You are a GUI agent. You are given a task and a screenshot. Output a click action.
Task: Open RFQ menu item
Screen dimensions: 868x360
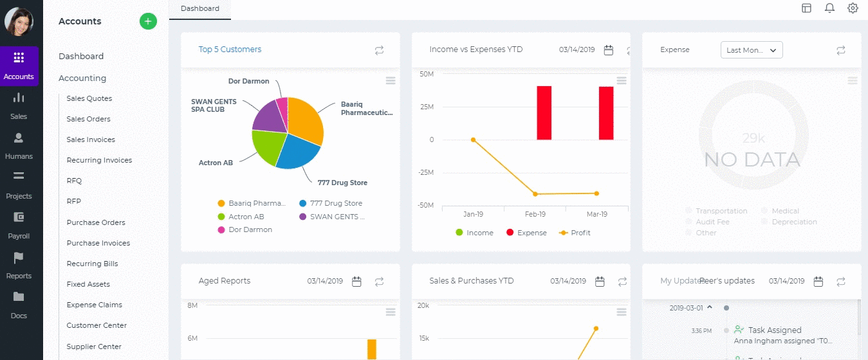(74, 181)
